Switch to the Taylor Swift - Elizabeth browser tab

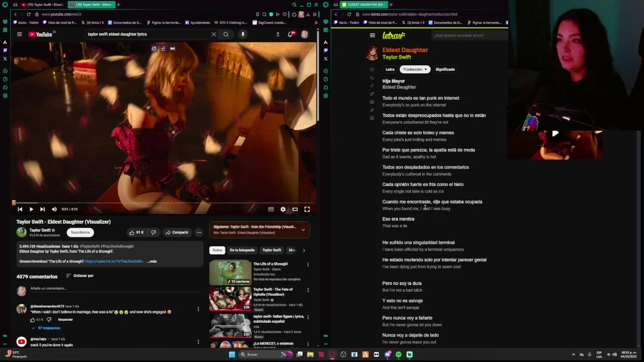point(43,5)
